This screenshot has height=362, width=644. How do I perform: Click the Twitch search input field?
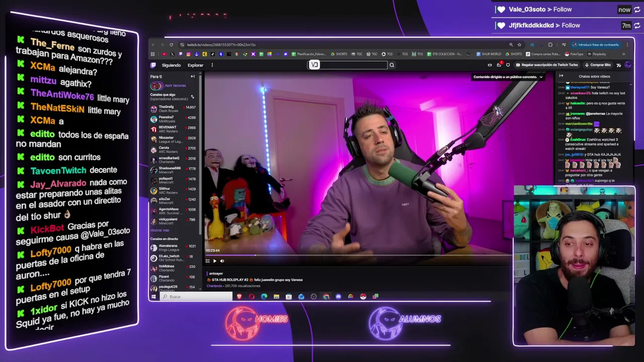[x=348, y=65]
